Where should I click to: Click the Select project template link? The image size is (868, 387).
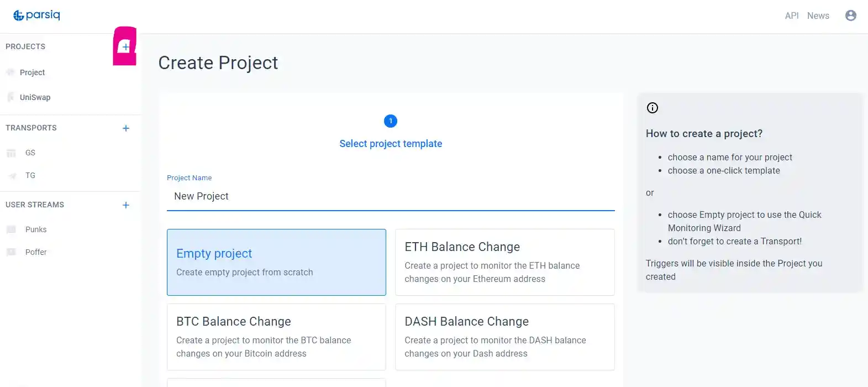point(391,143)
